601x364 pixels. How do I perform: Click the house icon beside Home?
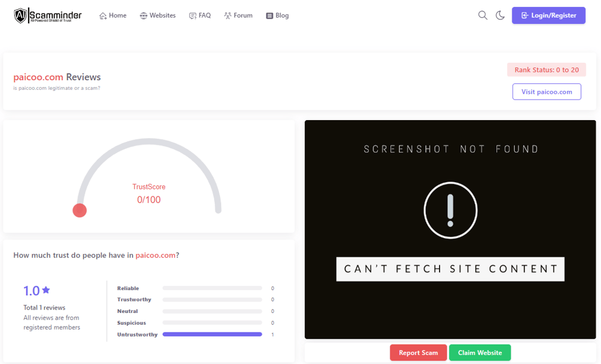click(x=103, y=16)
